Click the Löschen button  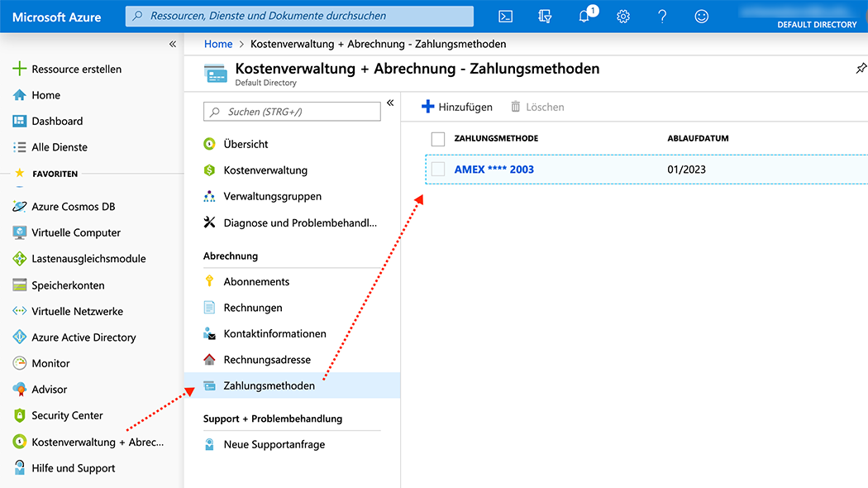tap(537, 107)
